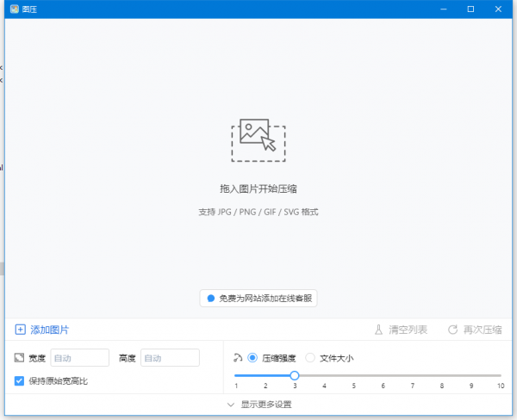Click the 拖入图片开始压缩 text

click(258, 188)
